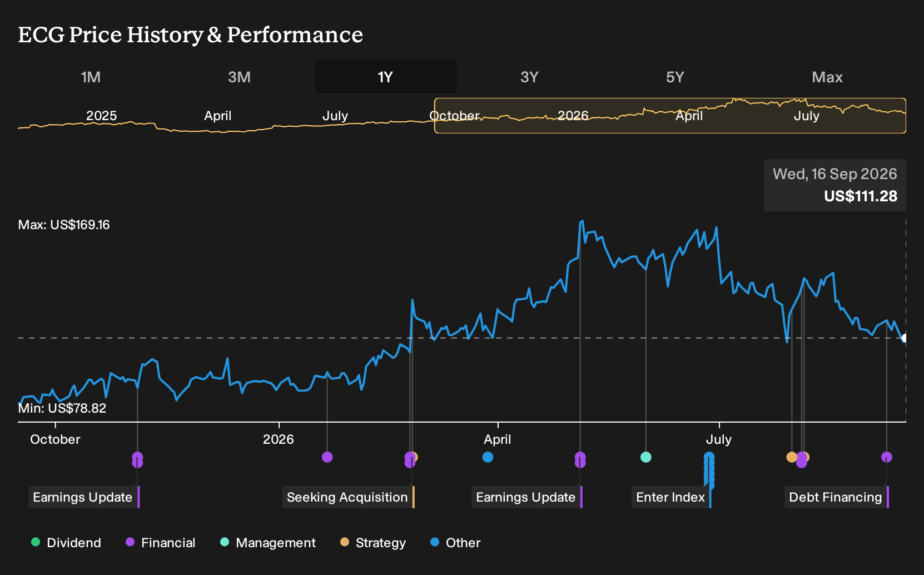Open the Enter Index event label

coord(670,497)
